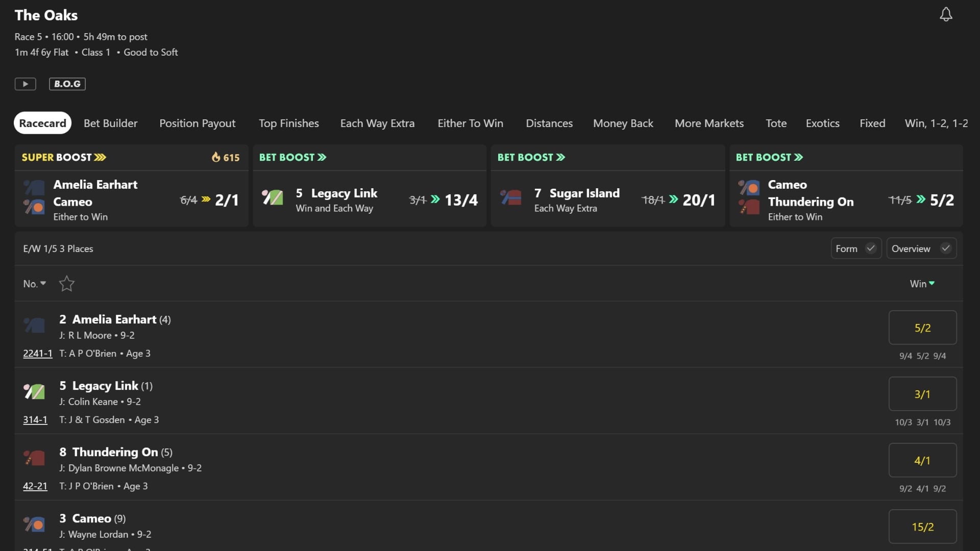The width and height of the screenshot is (980, 551).
Task: Click jockey R L Moore text
Action: coord(90,335)
